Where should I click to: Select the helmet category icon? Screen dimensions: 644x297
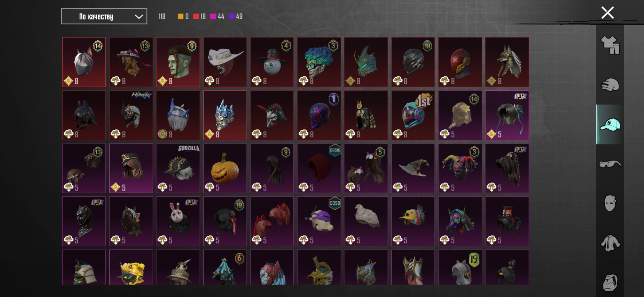tap(610, 85)
